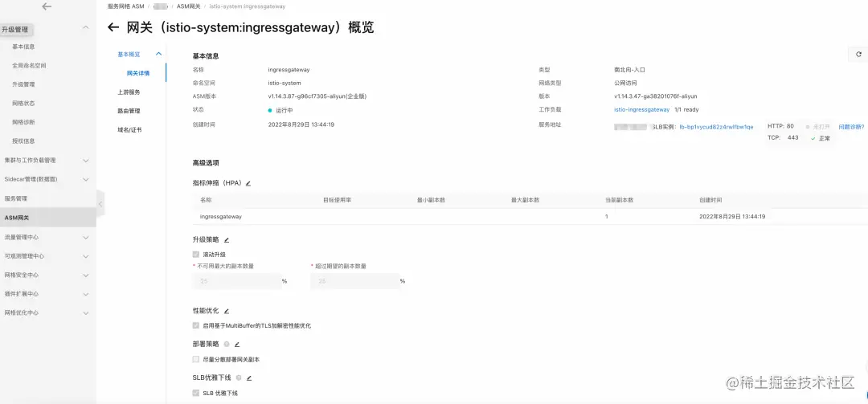Screen dimensions: 868x404
Task: Click the 正常 status next to TCP 443
Action: click(823, 138)
